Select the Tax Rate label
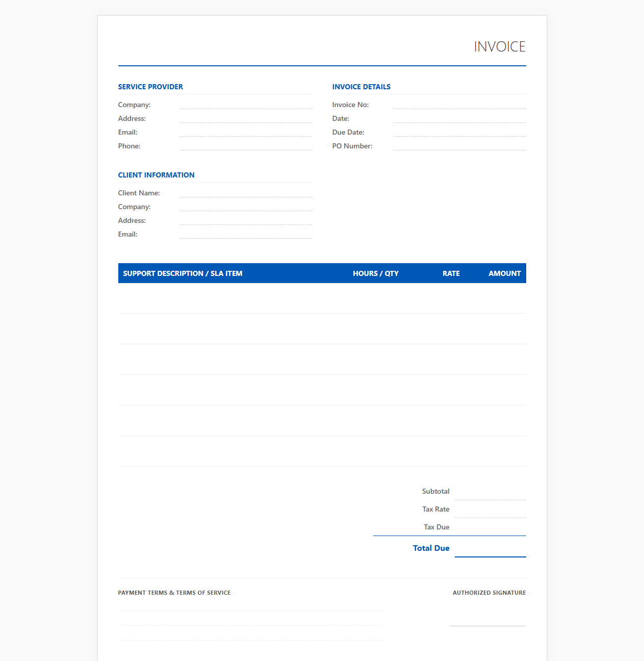 pyautogui.click(x=436, y=509)
